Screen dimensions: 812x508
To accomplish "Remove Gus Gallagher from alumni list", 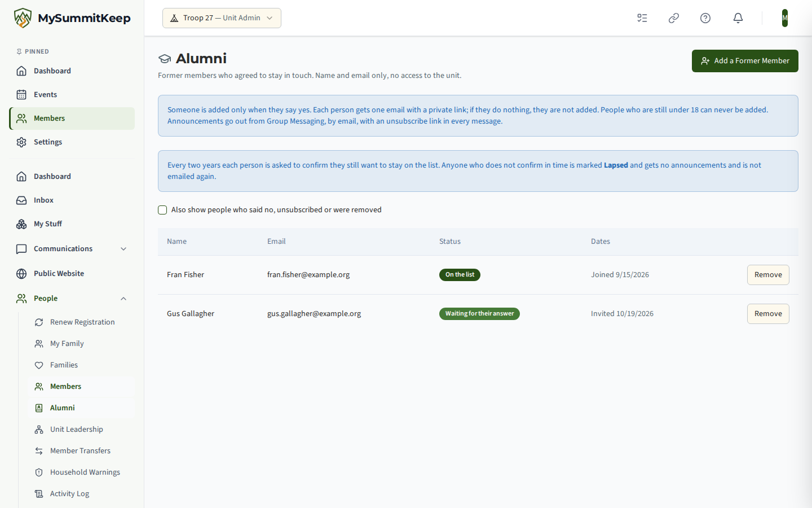I will [x=768, y=314].
